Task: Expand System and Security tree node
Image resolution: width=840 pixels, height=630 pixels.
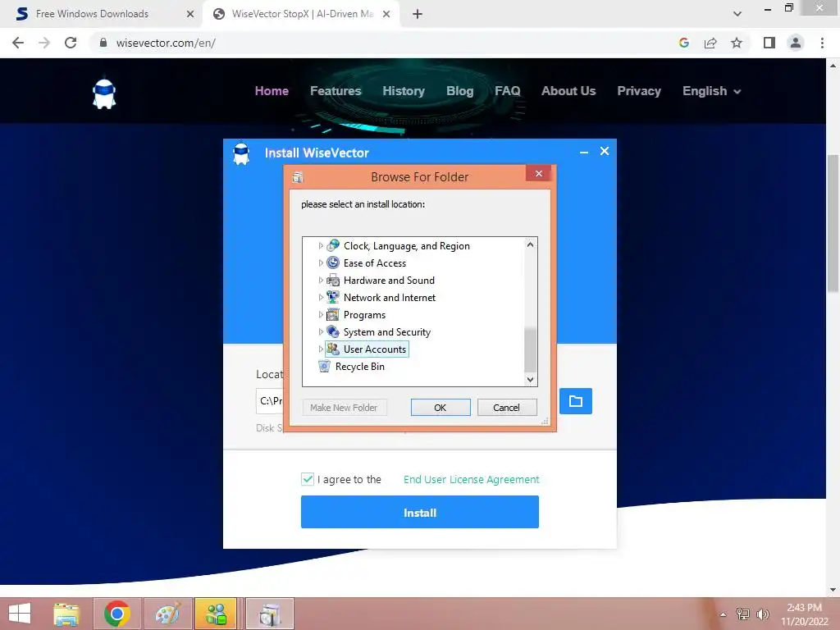Action: (321, 332)
